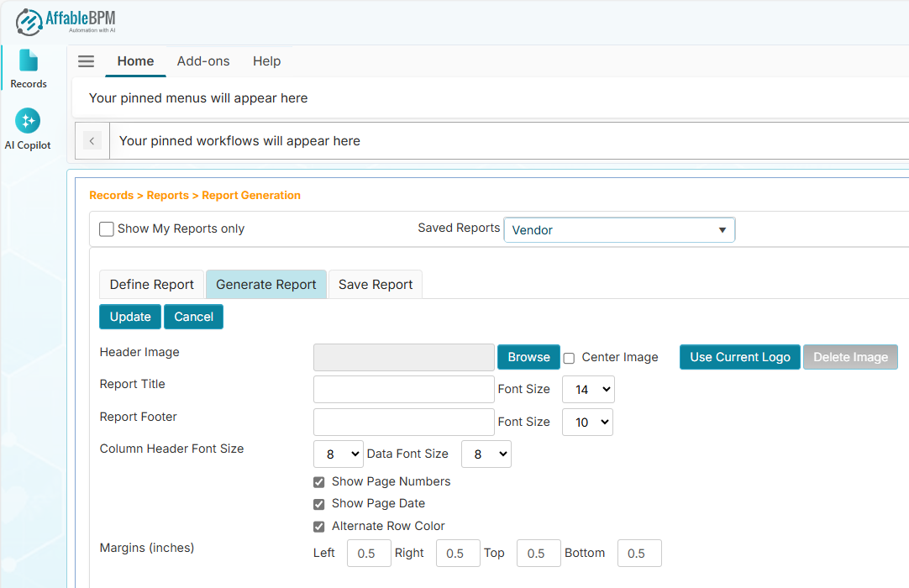Open Data Font Size dropdown
This screenshot has height=588, width=909.
486,454
